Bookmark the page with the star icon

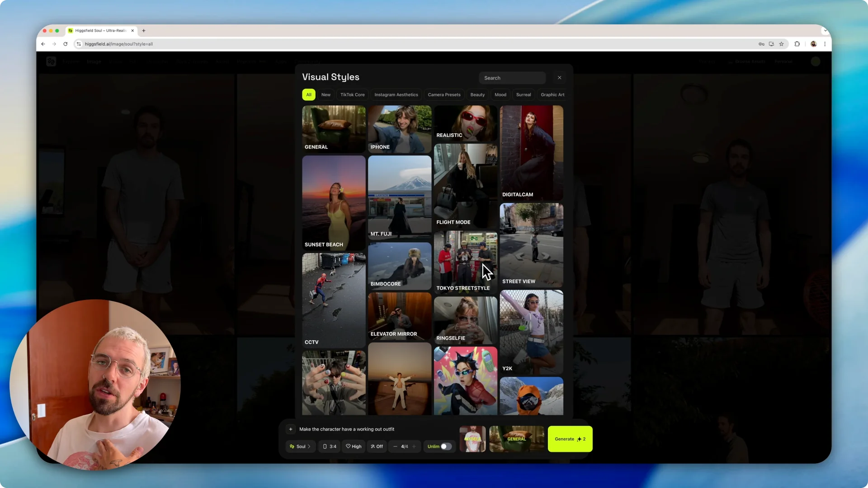(x=781, y=44)
